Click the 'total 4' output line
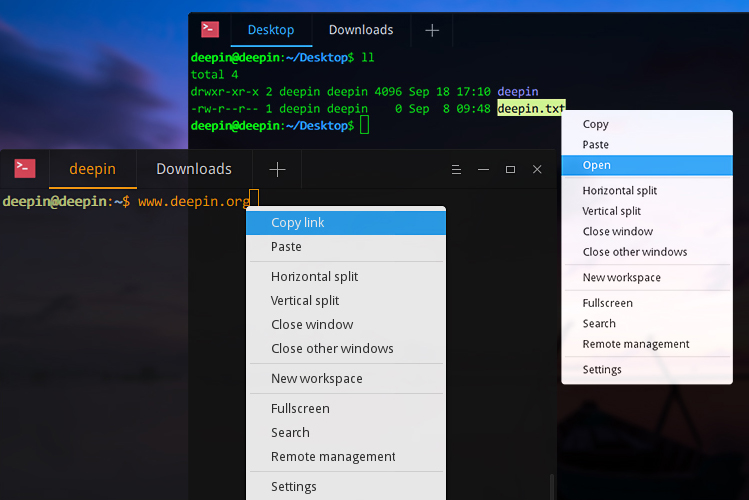Viewport: 749px width, 500px height. pyautogui.click(x=214, y=74)
